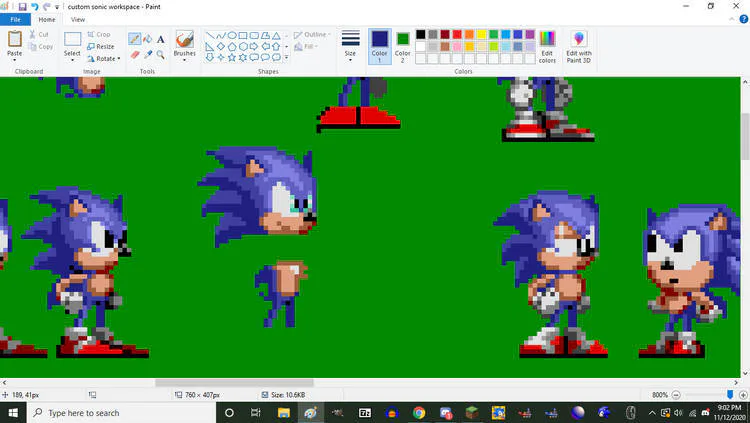Choose the Pentagon shape
The height and width of the screenshot is (423, 750).
pyautogui.click(x=232, y=46)
